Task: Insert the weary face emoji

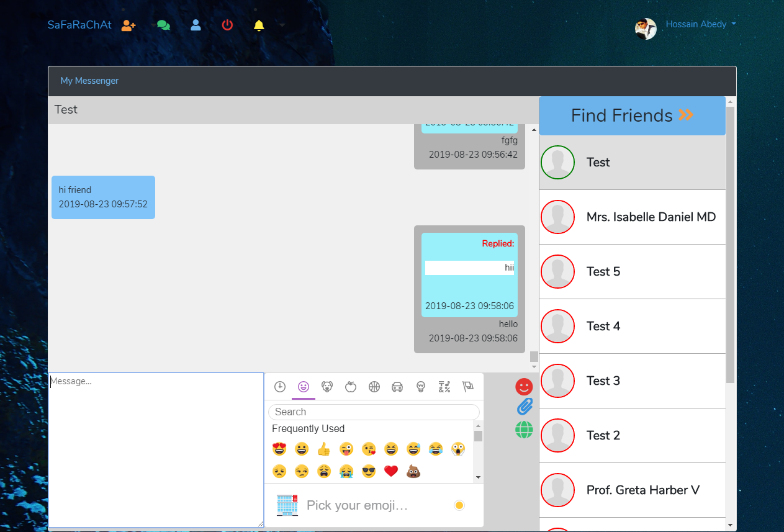Action: tap(324, 471)
